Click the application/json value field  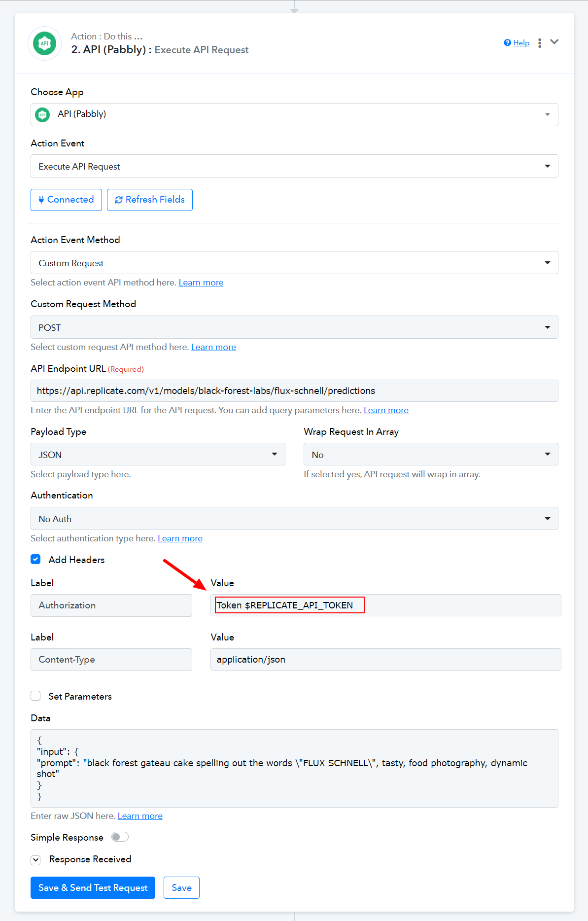pyautogui.click(x=386, y=660)
